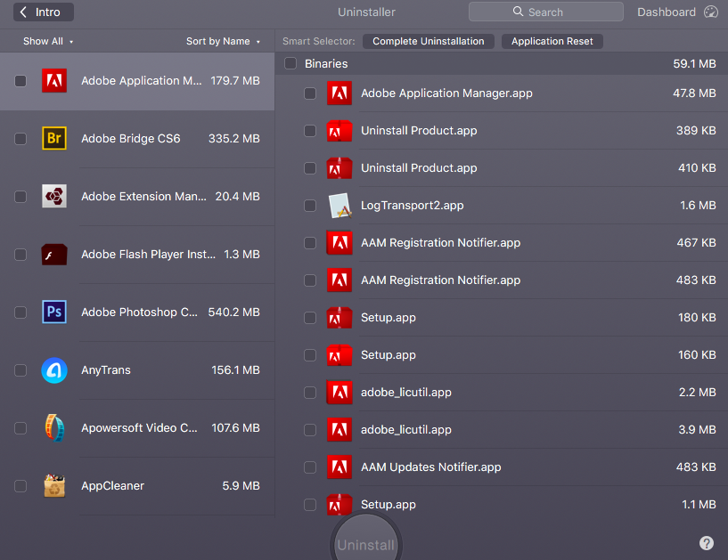
Task: Open the Dashboard
Action: point(677,12)
